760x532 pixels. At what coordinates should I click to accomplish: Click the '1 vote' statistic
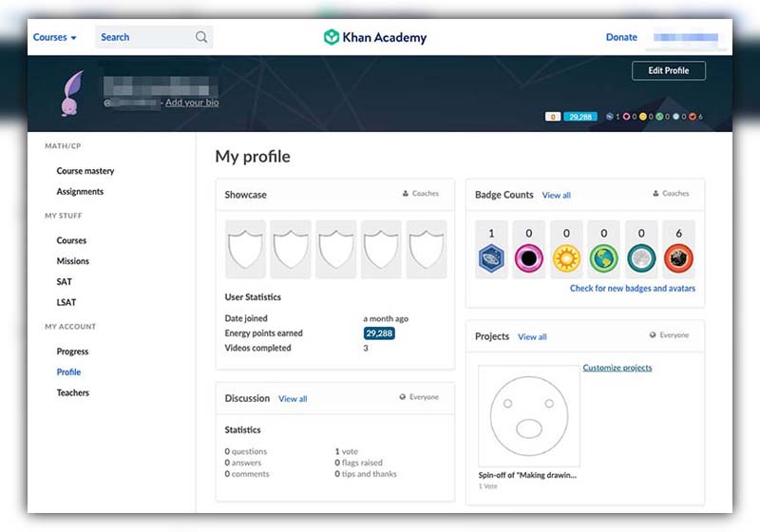346,451
